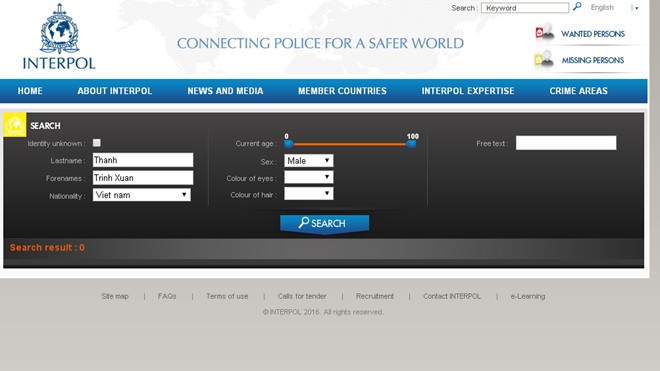Expand the Colour of hair dropdown
The image size is (660, 371).
click(309, 194)
